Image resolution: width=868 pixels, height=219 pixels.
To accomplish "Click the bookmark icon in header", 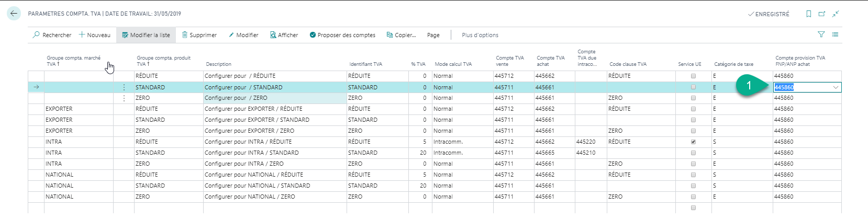I will [808, 14].
